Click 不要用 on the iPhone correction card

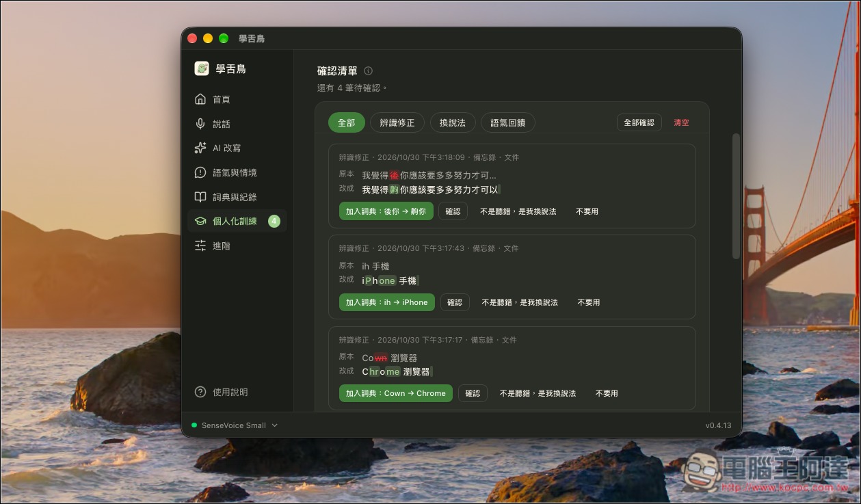pos(589,302)
